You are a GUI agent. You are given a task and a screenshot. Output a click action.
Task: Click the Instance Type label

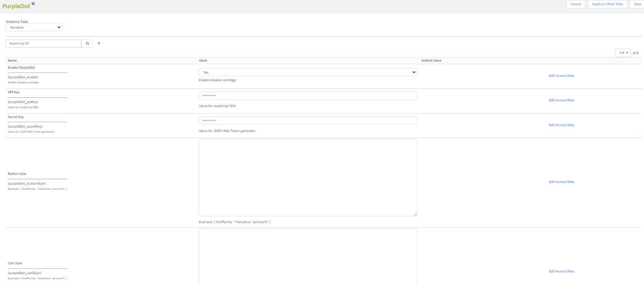point(17,22)
